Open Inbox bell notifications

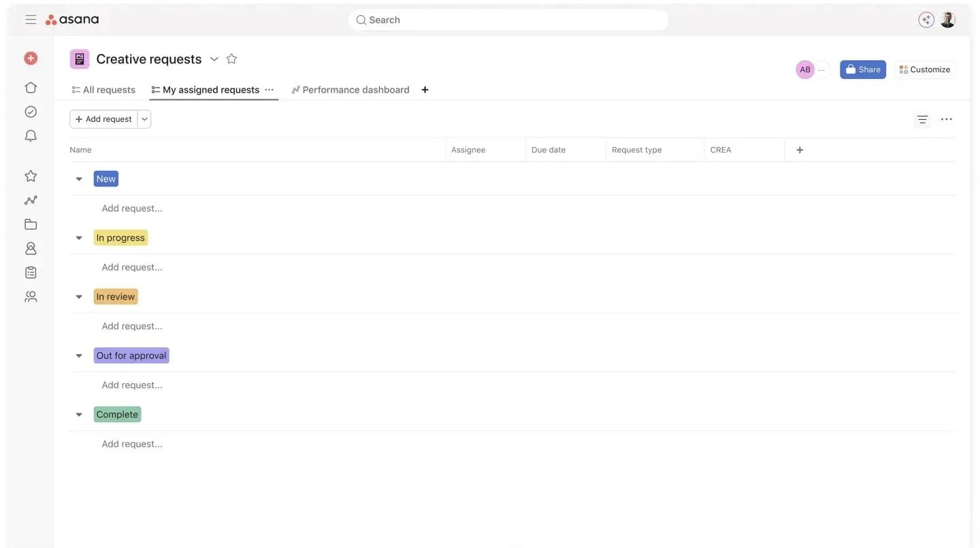click(31, 136)
